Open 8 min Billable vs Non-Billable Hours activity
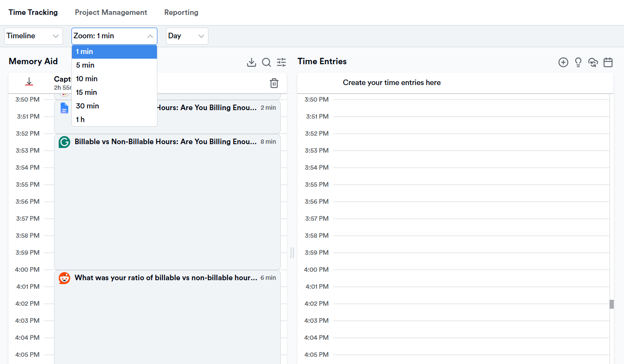Viewport: 624px width, 364px height. [167, 202]
